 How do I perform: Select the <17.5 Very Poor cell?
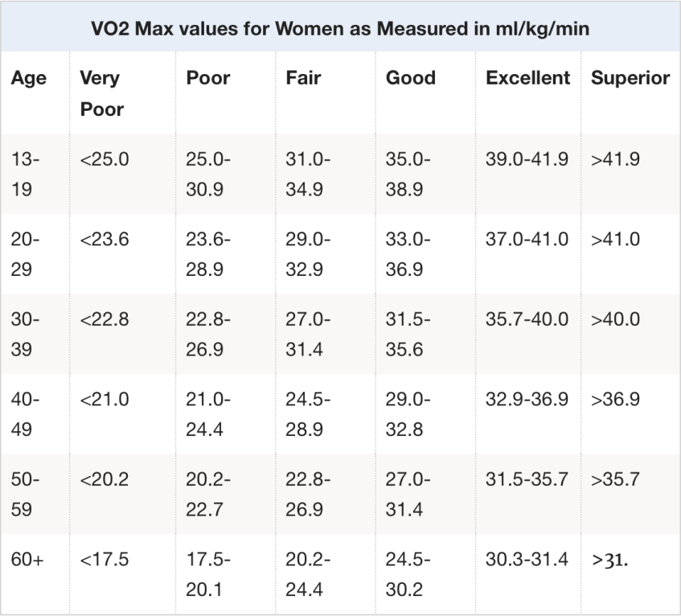tap(105, 560)
